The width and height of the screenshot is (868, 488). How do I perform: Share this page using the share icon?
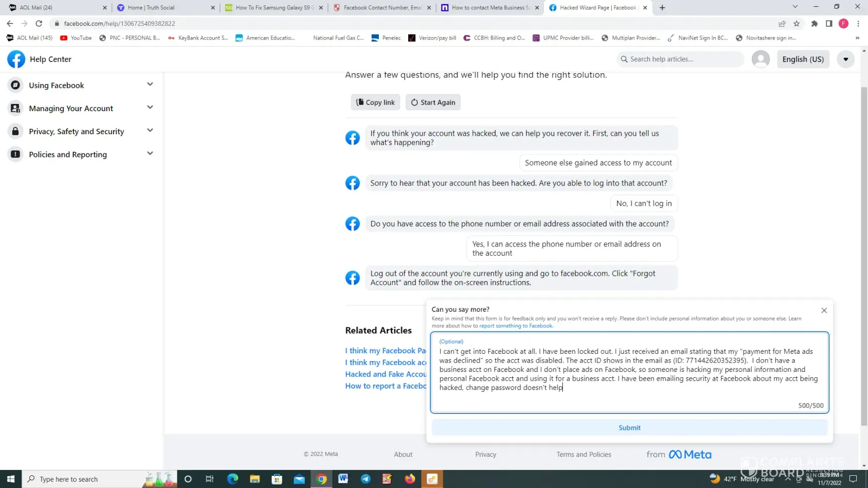[x=782, y=23]
